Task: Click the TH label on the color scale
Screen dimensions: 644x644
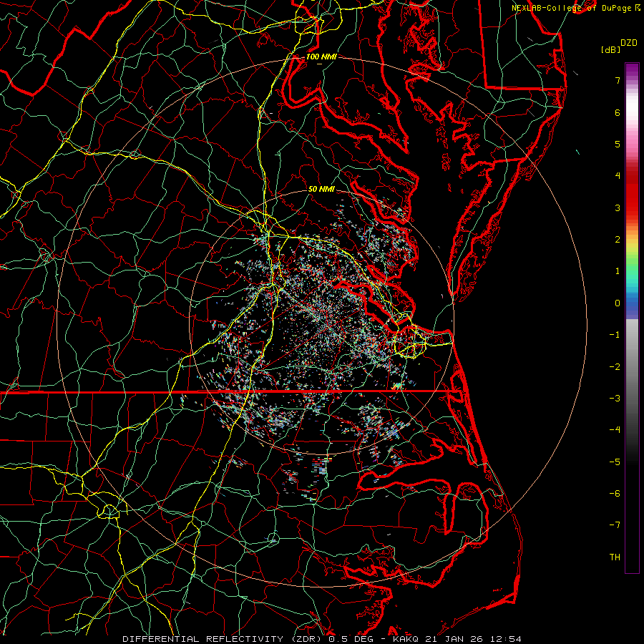Action: 615,557
